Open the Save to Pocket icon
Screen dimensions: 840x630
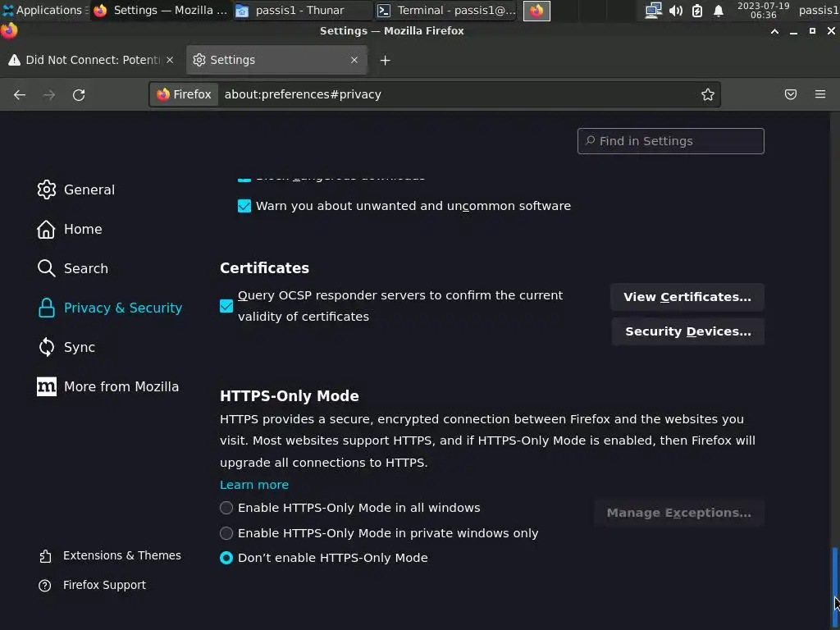tap(791, 95)
